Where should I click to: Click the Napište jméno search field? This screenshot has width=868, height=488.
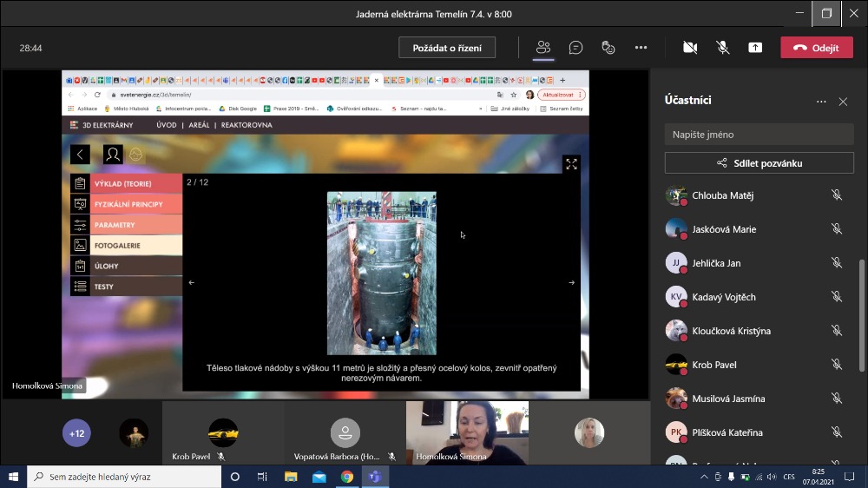point(759,135)
